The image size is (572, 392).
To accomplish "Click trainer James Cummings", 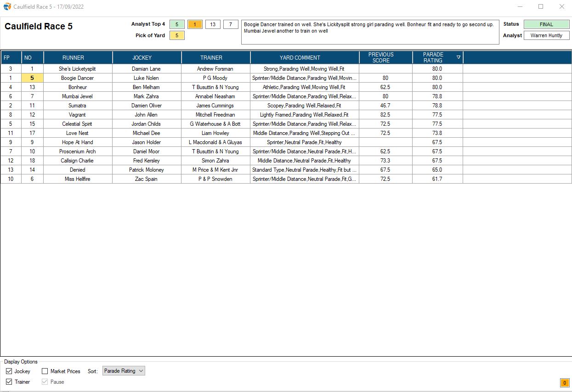I will [215, 106].
